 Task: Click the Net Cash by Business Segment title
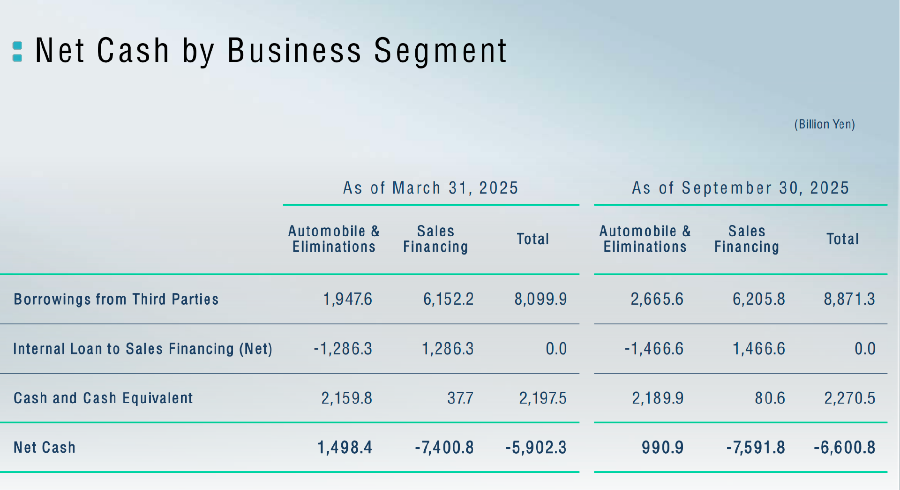click(270, 50)
